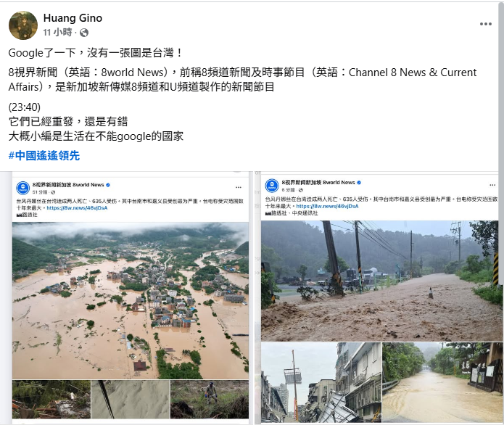Click 8world News logo in right screenshot
This screenshot has height=425, width=504.
(272, 186)
